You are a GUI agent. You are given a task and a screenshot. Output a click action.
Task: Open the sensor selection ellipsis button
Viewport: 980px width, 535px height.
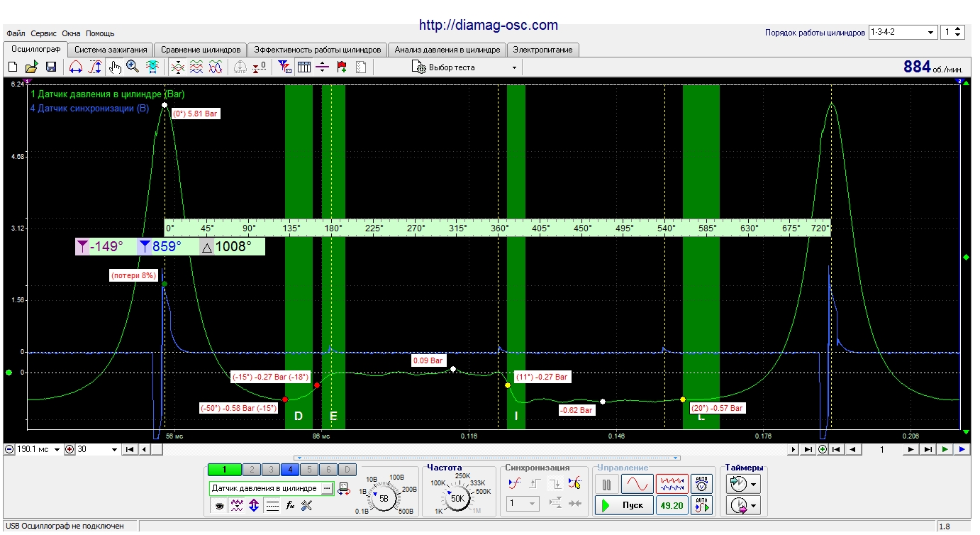tap(327, 488)
